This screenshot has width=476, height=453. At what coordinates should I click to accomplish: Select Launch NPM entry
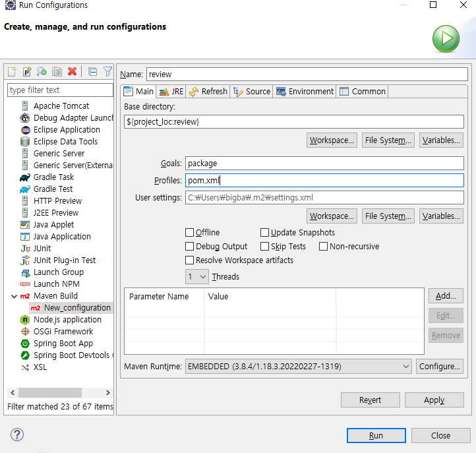[x=50, y=284]
